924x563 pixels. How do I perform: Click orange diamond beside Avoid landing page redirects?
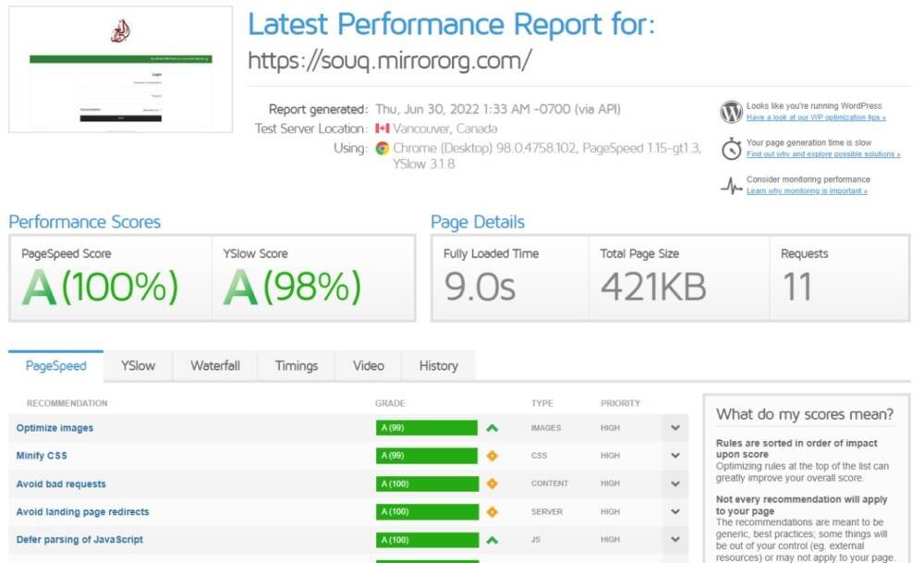(x=492, y=511)
